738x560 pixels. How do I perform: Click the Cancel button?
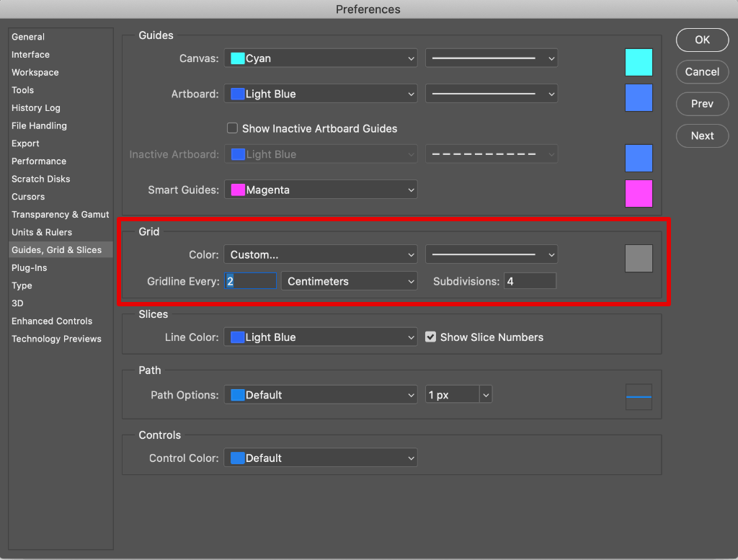click(x=702, y=72)
